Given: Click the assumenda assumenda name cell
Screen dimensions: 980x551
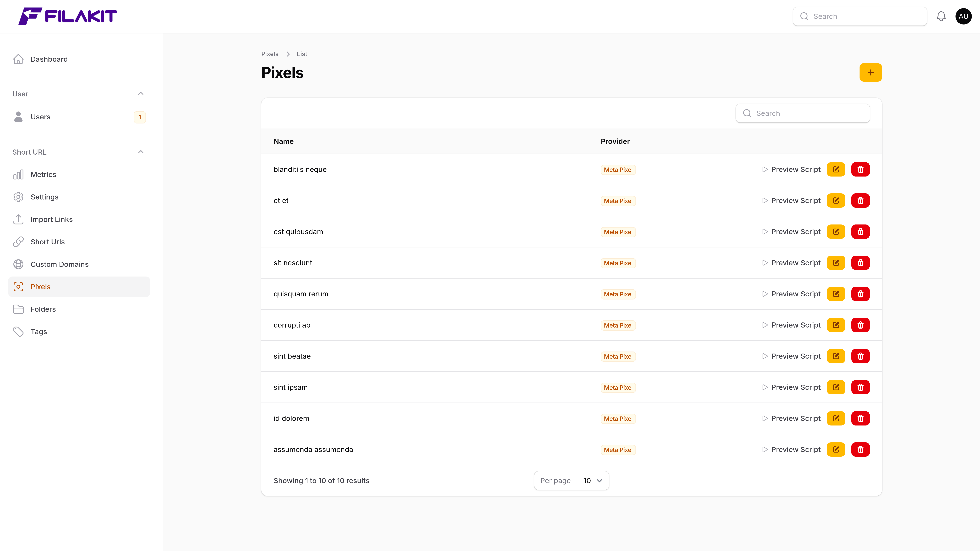Looking at the screenshot, I should click(313, 450).
